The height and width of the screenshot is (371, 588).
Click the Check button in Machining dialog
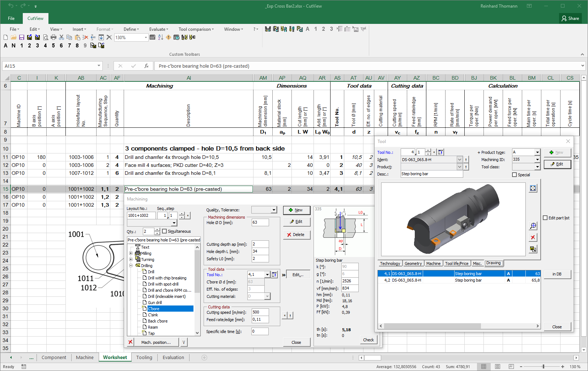pyautogui.click(x=368, y=340)
